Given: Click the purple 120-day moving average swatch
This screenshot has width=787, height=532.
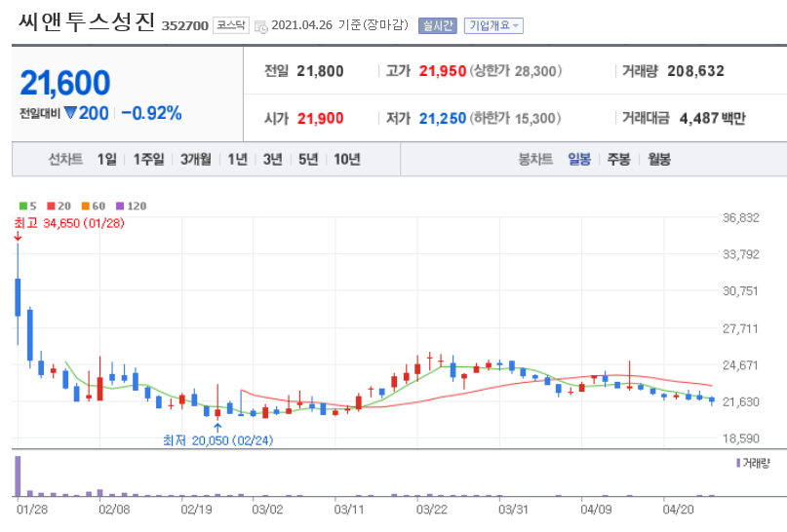Looking at the screenshot, I should point(119,206).
